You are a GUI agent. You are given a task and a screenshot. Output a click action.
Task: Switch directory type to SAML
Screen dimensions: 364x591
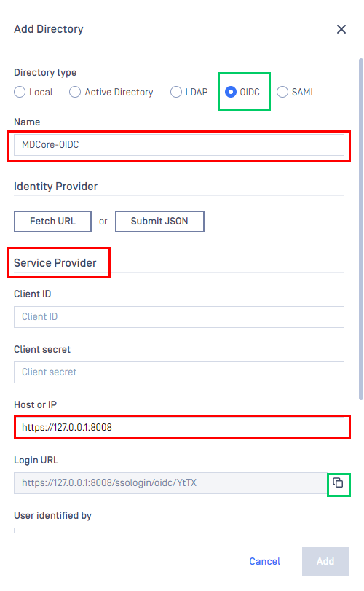pos(296,92)
